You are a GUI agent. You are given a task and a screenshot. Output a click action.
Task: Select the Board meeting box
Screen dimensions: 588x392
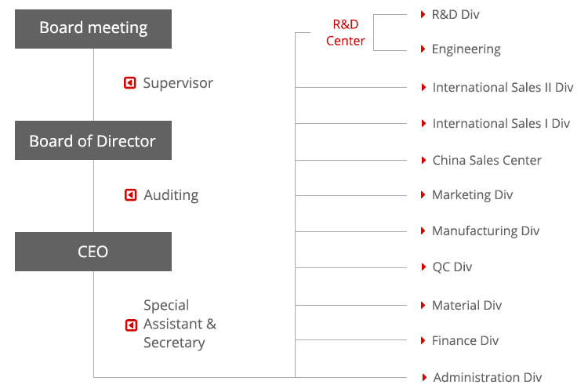(x=93, y=28)
